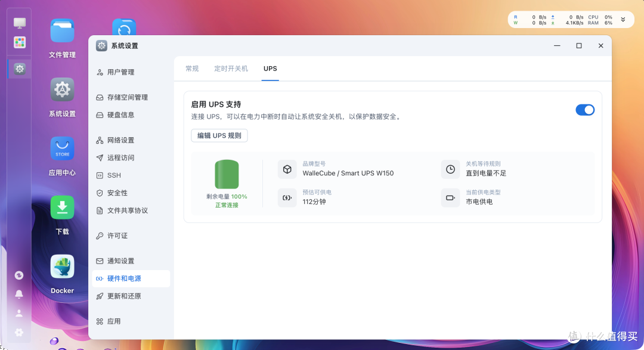
Task: Open 文件共享协议 in sidebar
Action: pos(131,210)
